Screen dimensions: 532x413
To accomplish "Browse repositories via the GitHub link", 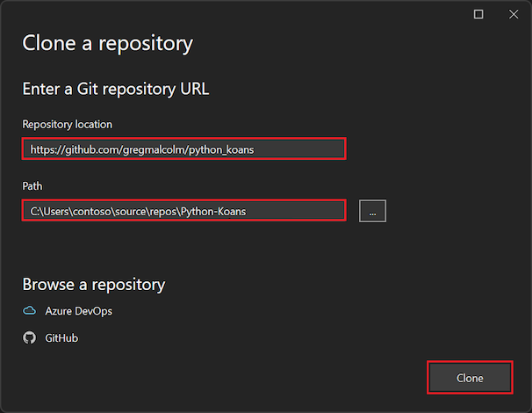I will (61, 337).
